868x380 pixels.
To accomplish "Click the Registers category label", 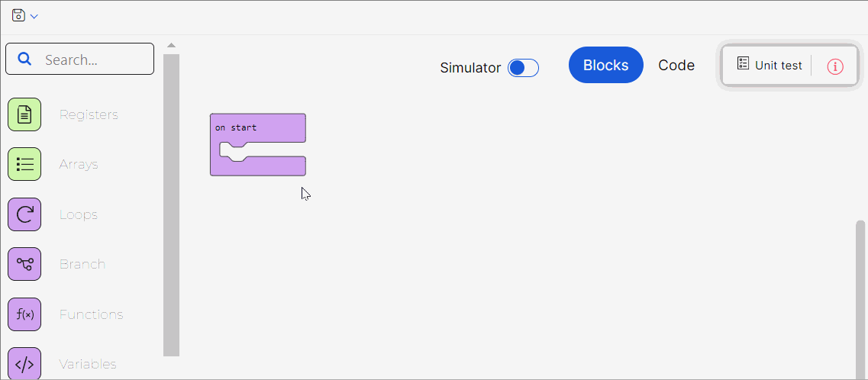I will click(x=89, y=115).
